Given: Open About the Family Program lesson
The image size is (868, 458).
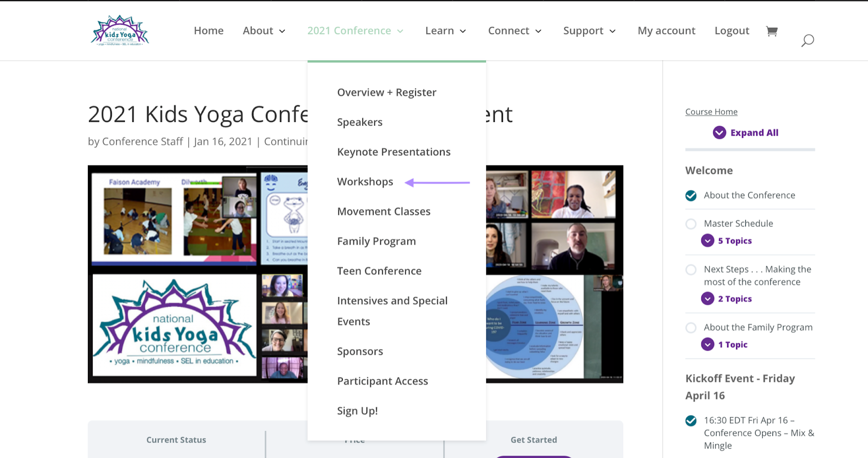Looking at the screenshot, I should (758, 327).
